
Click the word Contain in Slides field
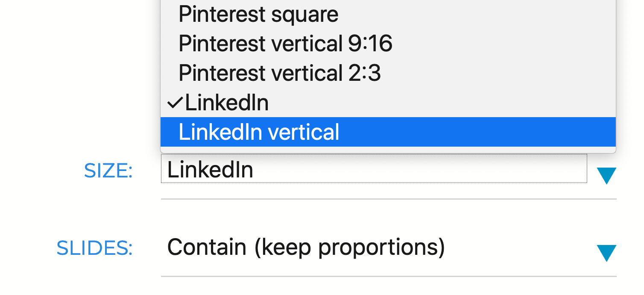point(207,247)
